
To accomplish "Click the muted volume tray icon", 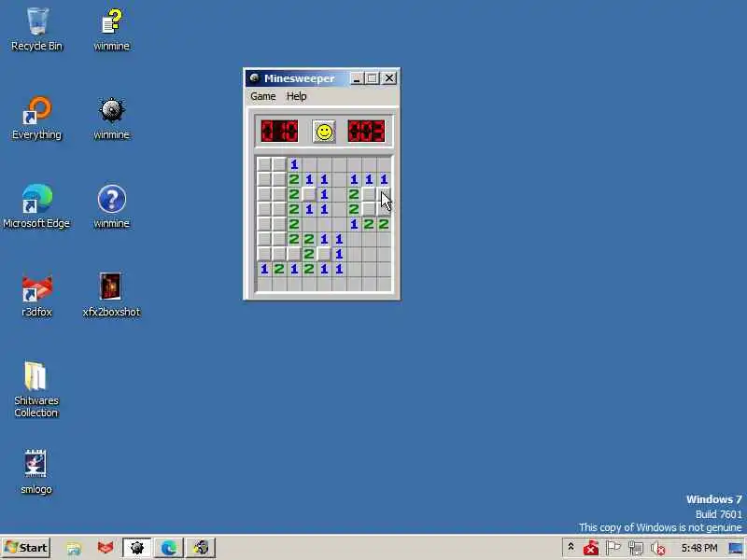I will tap(658, 549).
